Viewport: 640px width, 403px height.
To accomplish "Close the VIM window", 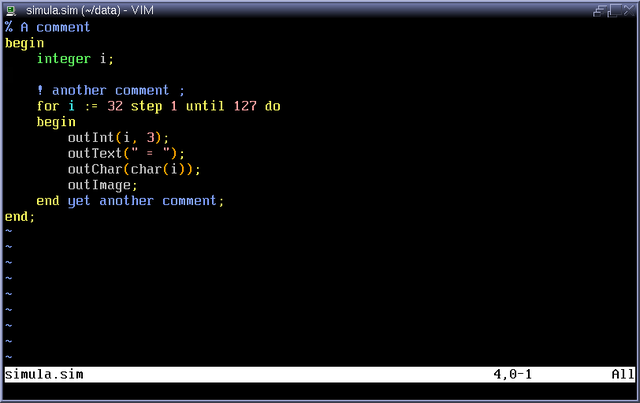I will point(629,11).
